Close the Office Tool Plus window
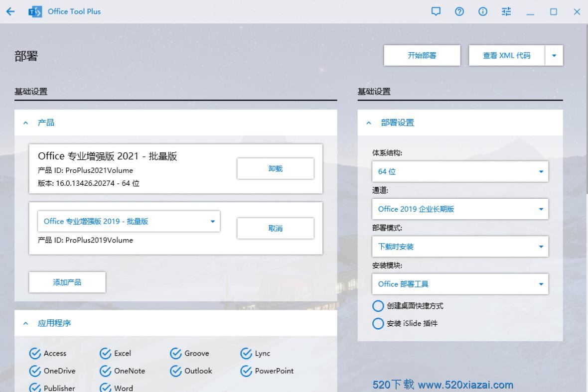Viewport: 588px width, 392px height. pos(577,11)
